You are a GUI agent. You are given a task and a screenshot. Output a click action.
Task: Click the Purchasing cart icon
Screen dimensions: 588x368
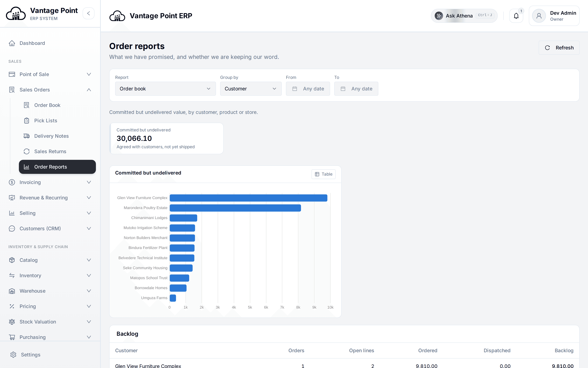pos(12,337)
